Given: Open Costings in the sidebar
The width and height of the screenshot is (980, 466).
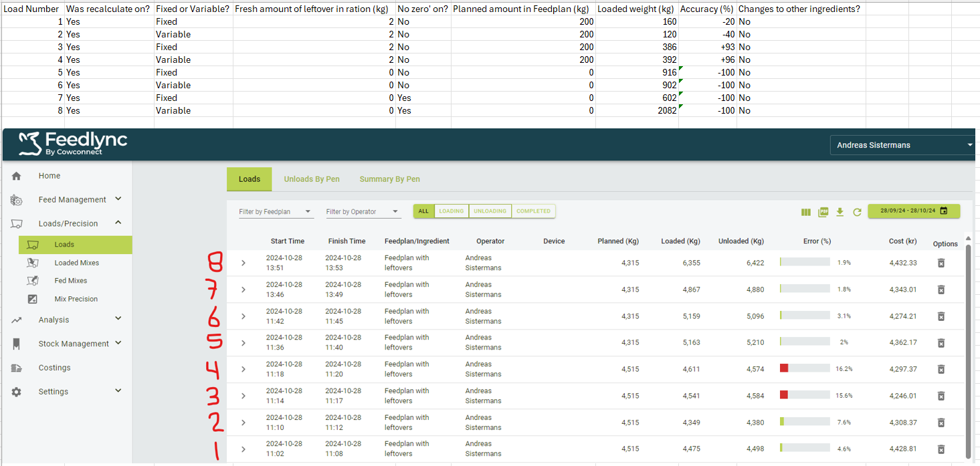Looking at the screenshot, I should (54, 368).
